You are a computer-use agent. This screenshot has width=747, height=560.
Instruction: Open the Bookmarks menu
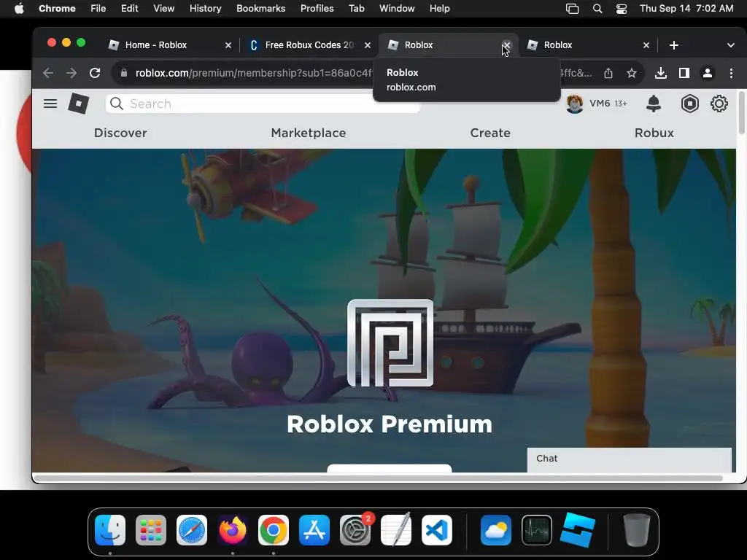coord(260,9)
